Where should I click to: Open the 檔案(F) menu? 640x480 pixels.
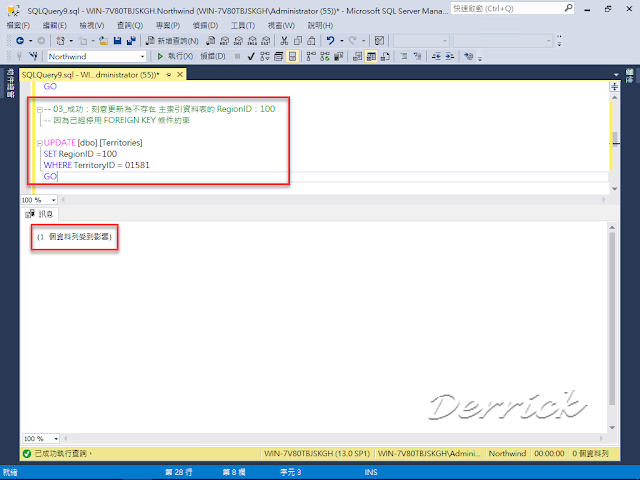(18, 25)
